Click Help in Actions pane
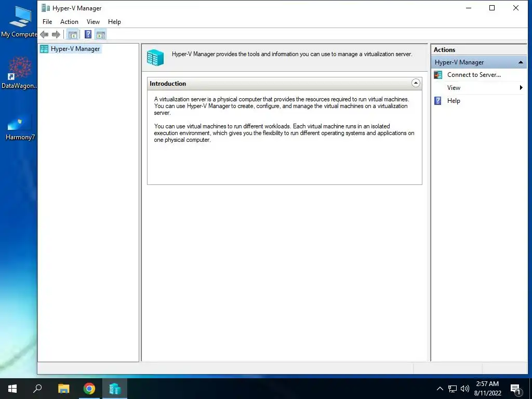Viewport: 532px width, 399px height. [x=453, y=101]
